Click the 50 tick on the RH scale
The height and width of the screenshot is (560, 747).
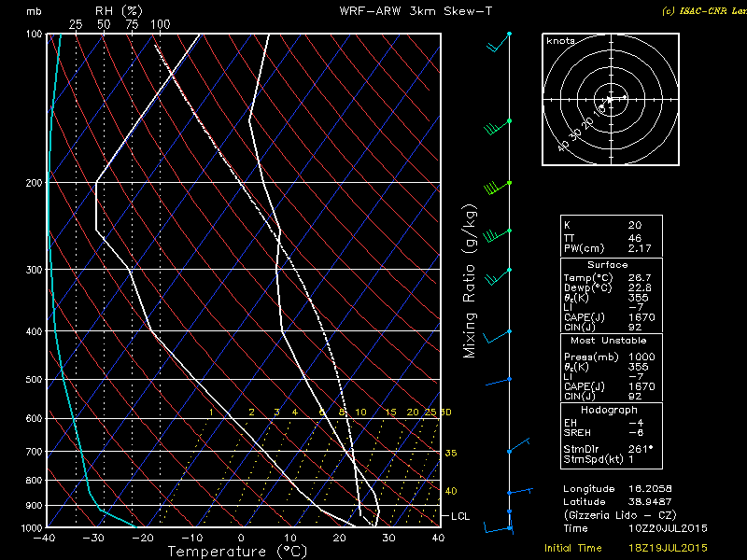click(104, 24)
